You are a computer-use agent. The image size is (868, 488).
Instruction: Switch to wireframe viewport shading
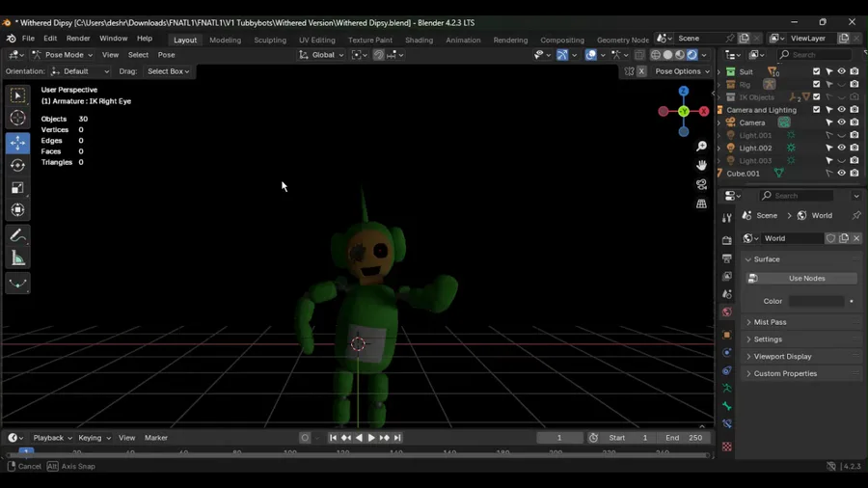[x=656, y=55]
